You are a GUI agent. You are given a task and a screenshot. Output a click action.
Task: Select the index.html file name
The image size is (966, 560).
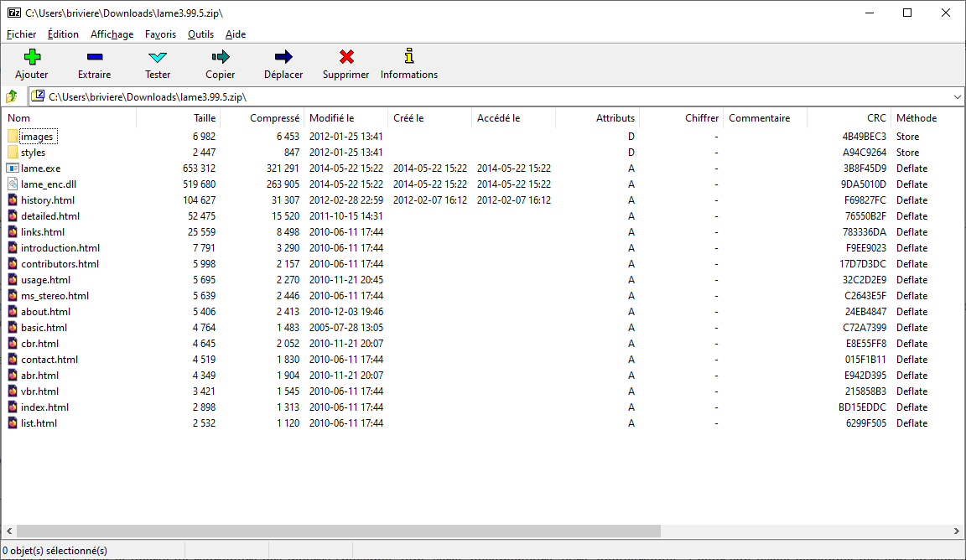45,407
